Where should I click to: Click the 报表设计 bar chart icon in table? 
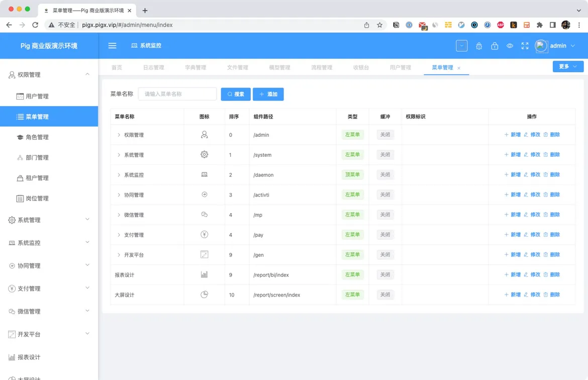click(x=204, y=274)
